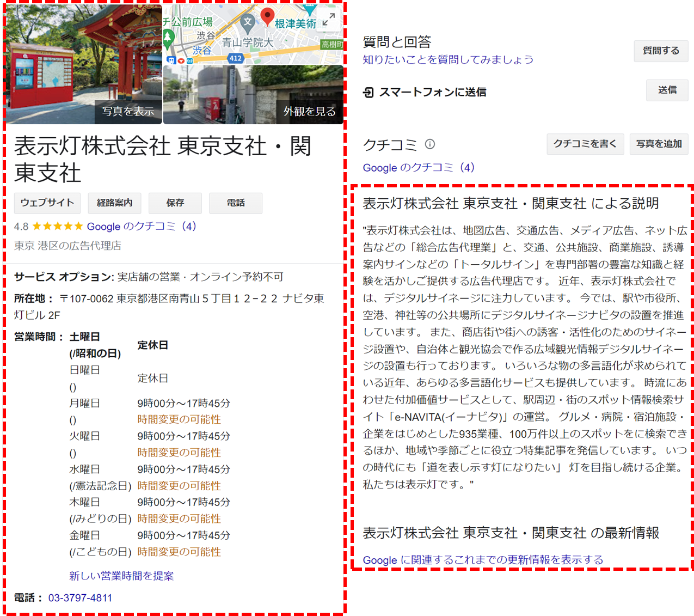Click the map thumbnail near 根津美術
The height and width of the screenshot is (616, 694).
[x=253, y=34]
